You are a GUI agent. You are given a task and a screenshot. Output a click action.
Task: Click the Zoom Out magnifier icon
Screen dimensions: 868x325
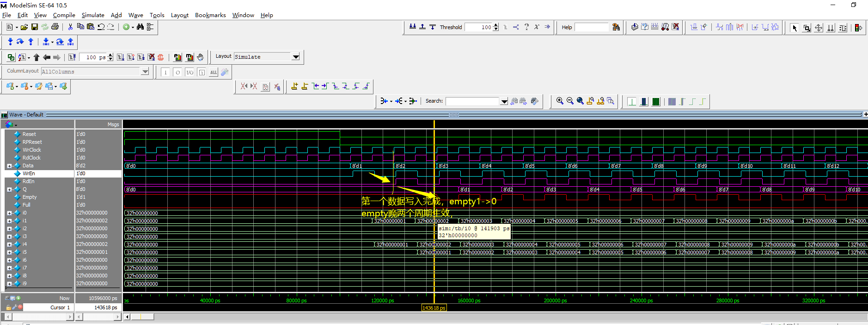click(570, 101)
